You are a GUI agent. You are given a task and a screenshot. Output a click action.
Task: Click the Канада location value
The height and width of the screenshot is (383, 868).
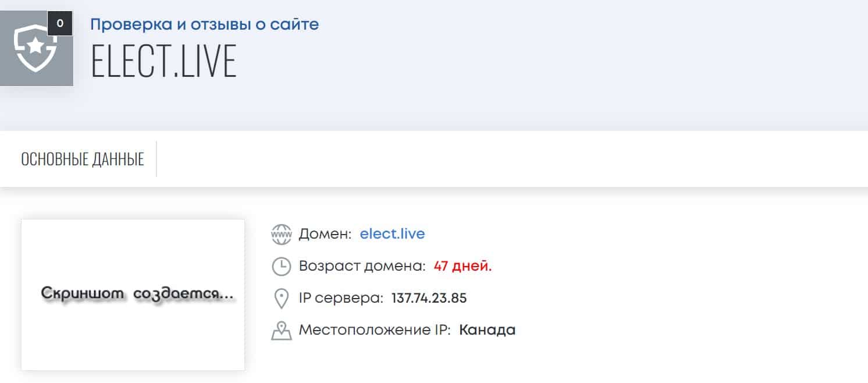click(x=487, y=331)
